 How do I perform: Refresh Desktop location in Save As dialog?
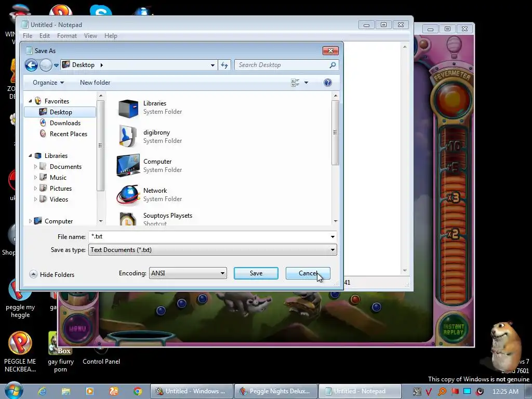pos(224,65)
